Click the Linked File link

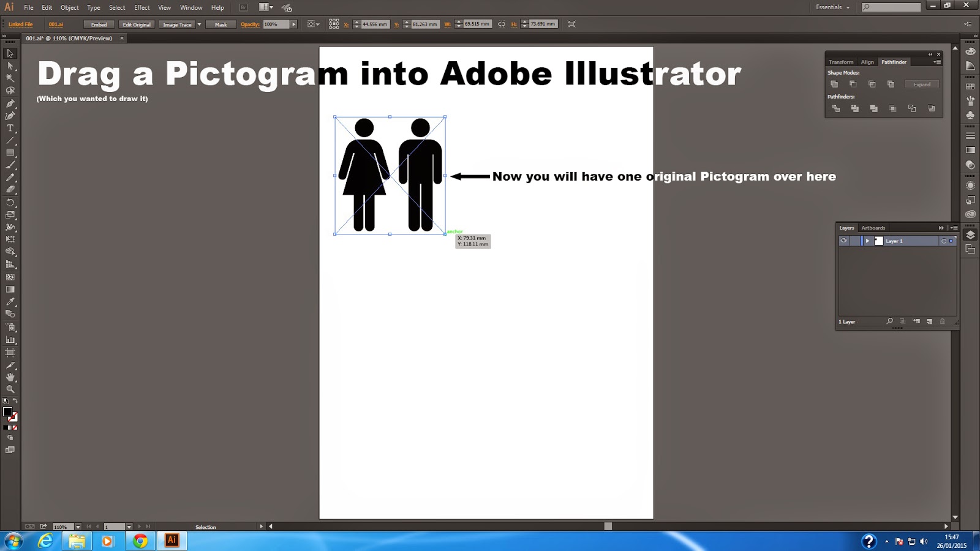pos(21,24)
